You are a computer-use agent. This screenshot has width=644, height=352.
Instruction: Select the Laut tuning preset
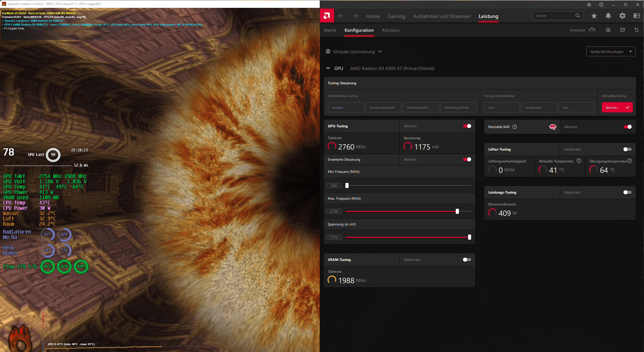pos(576,107)
